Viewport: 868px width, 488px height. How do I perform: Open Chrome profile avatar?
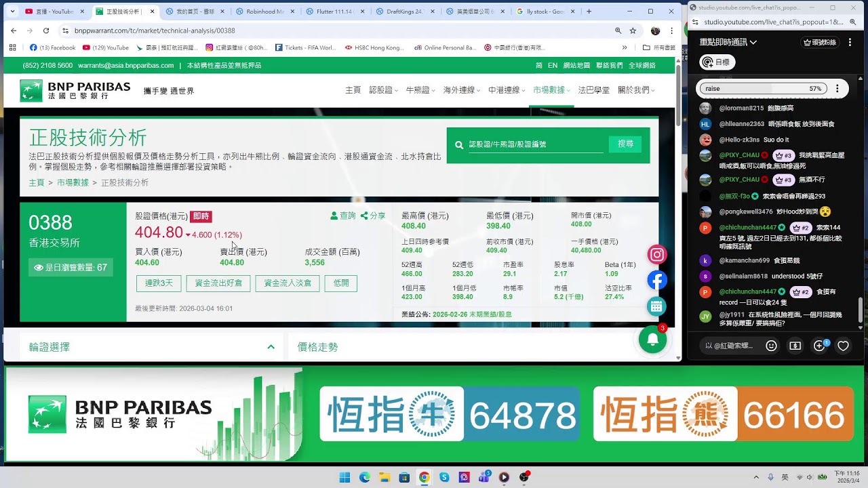pos(655,30)
